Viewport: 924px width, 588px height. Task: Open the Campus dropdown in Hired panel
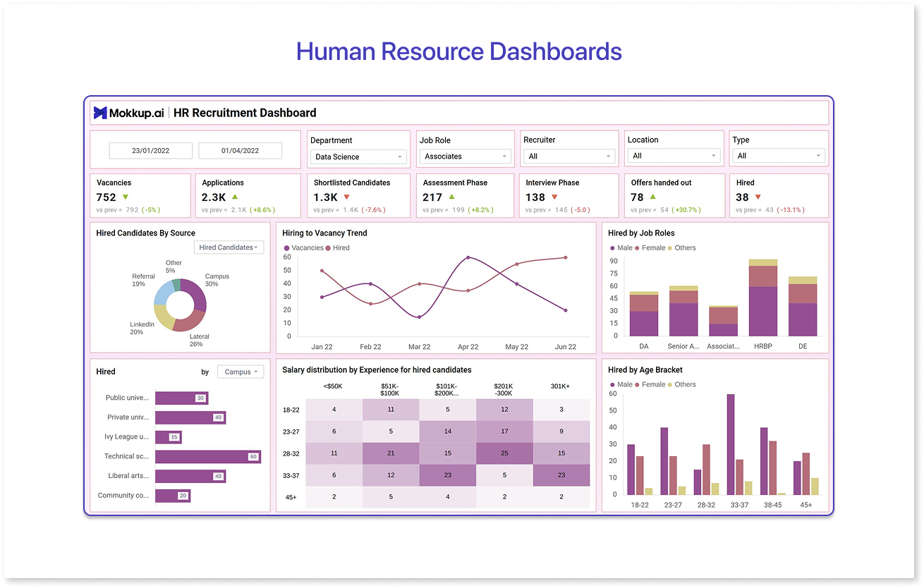[241, 372]
